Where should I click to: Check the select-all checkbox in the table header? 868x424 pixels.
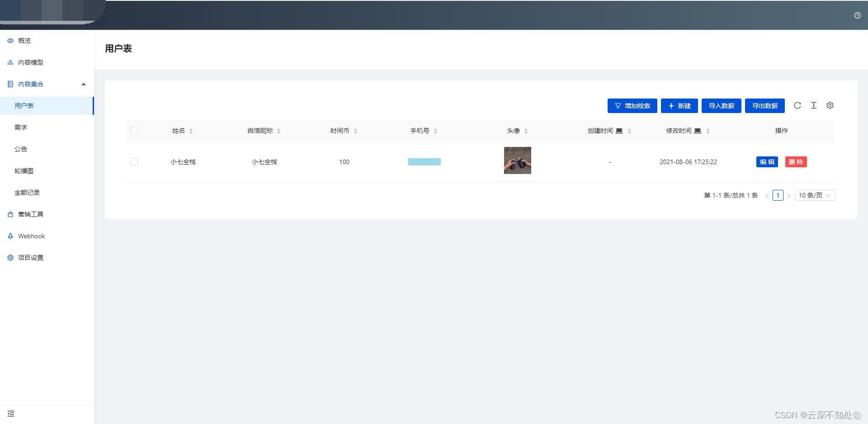[134, 131]
